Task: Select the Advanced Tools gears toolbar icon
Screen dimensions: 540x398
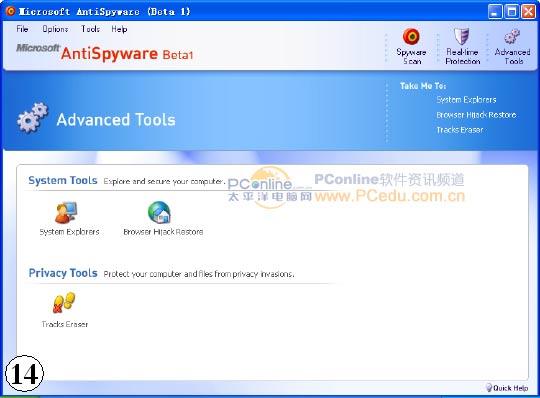Action: [512, 36]
